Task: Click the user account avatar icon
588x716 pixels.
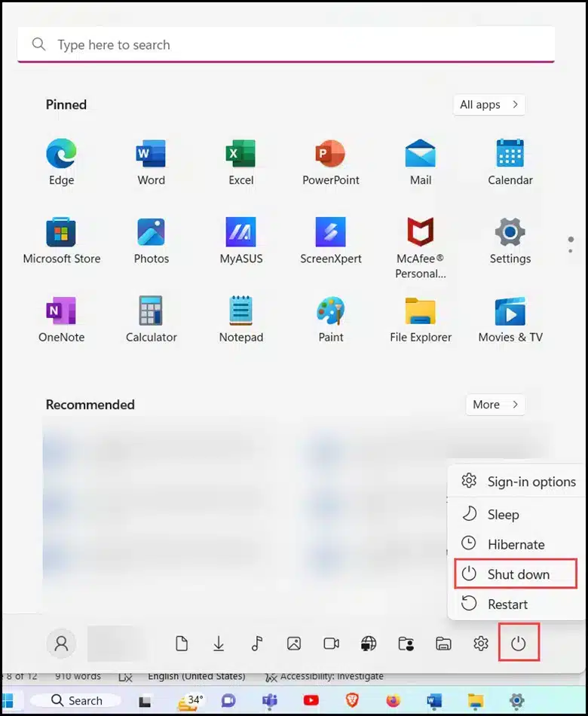Action: pos(61,644)
